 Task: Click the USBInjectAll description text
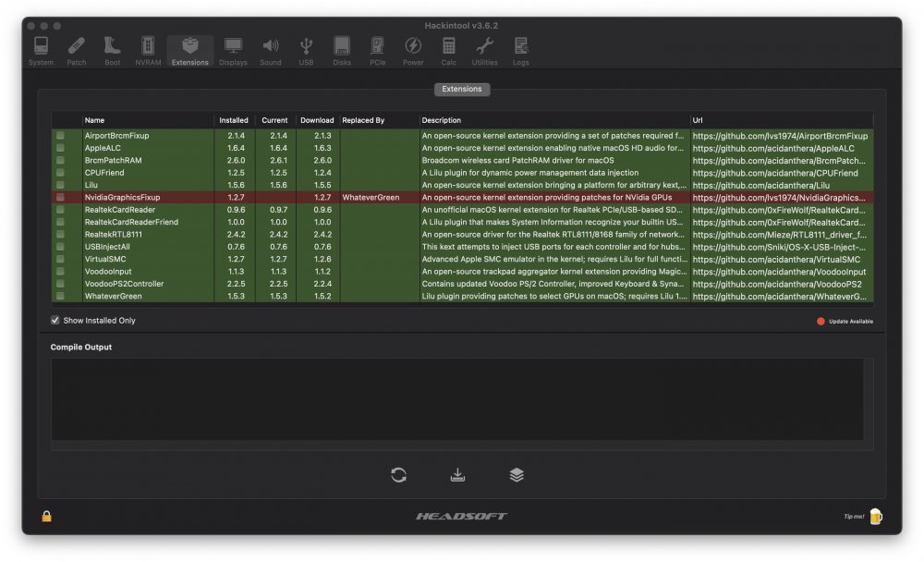click(553, 247)
